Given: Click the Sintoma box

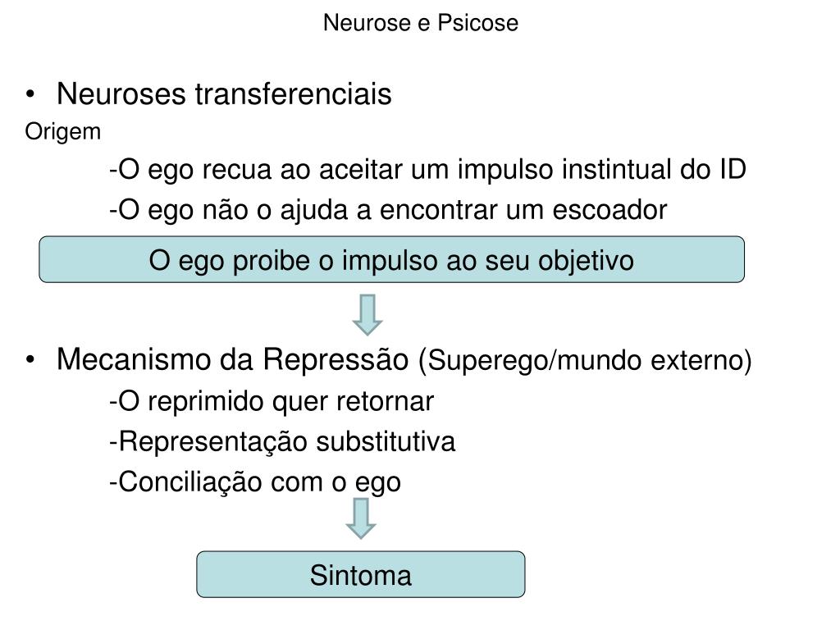Looking at the screenshot, I should [x=361, y=574].
